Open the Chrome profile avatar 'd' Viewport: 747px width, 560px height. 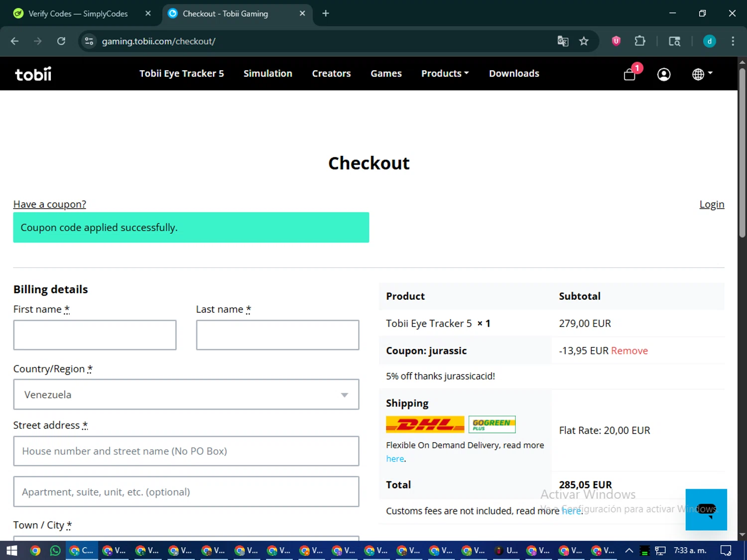709,41
